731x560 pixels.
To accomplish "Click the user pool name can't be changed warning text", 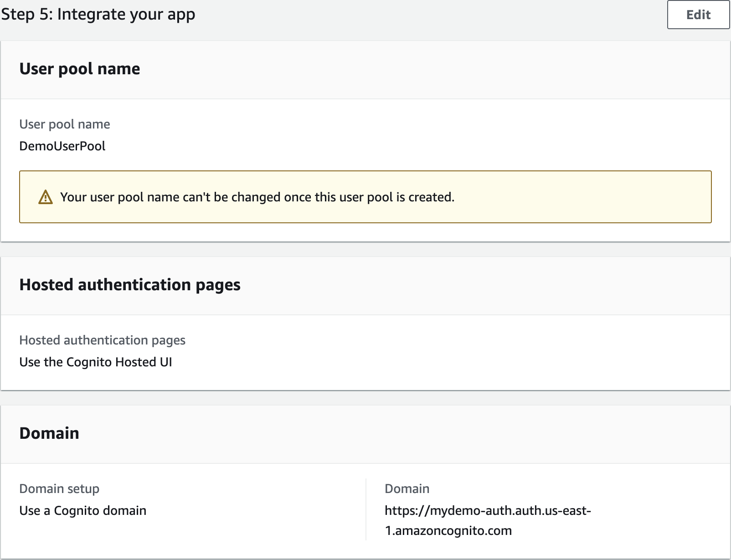I will coord(257,197).
